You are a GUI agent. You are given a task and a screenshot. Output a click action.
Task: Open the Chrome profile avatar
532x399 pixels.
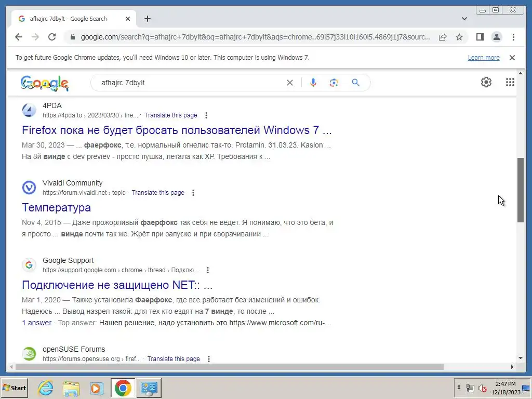(x=496, y=37)
